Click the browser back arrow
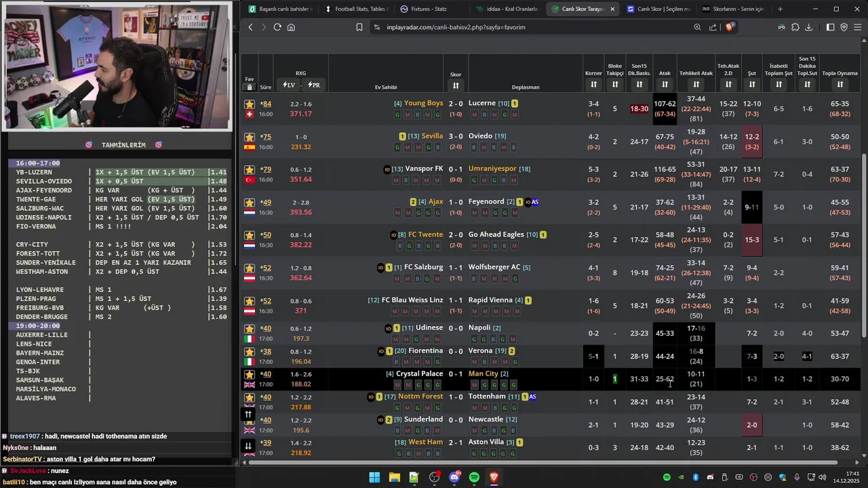 click(x=250, y=27)
